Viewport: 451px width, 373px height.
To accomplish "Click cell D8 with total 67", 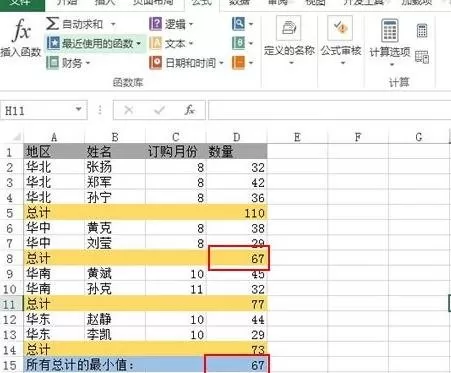I will (237, 258).
